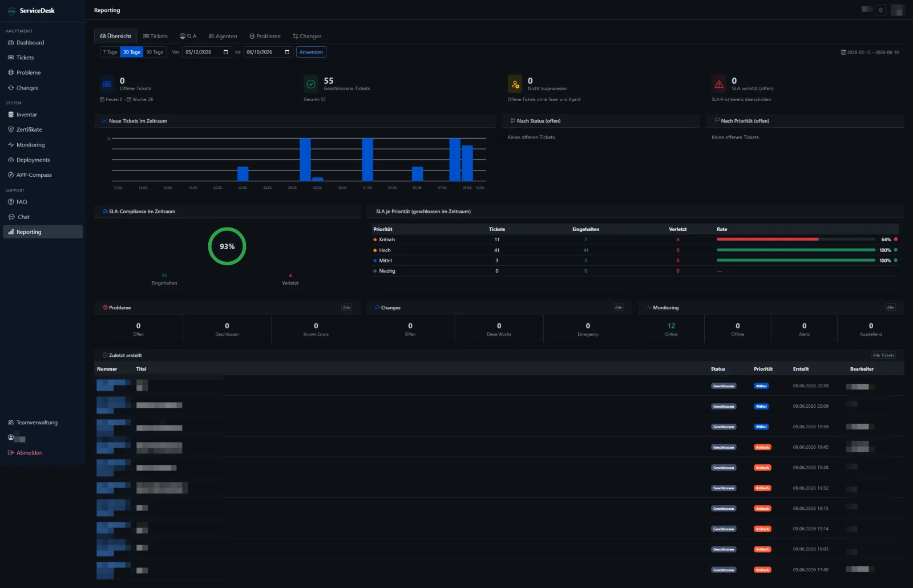Image resolution: width=913 pixels, height=588 pixels.
Task: Switch to the Probleme report tab
Action: pos(265,36)
